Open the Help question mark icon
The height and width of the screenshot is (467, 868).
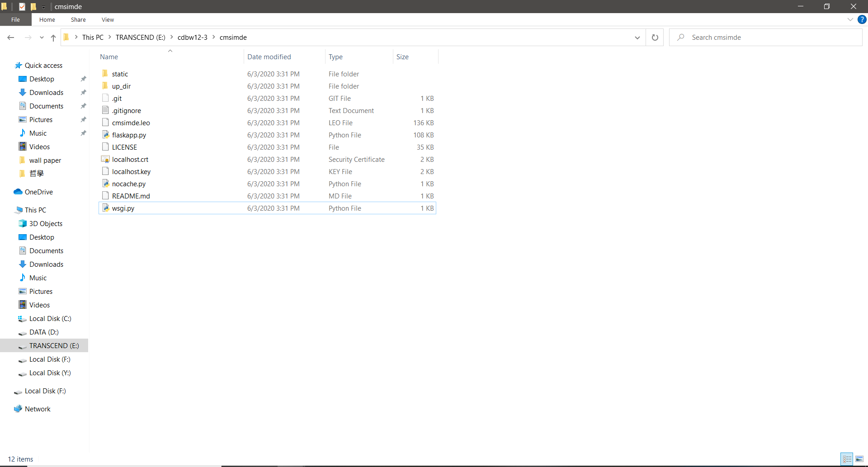click(x=862, y=19)
